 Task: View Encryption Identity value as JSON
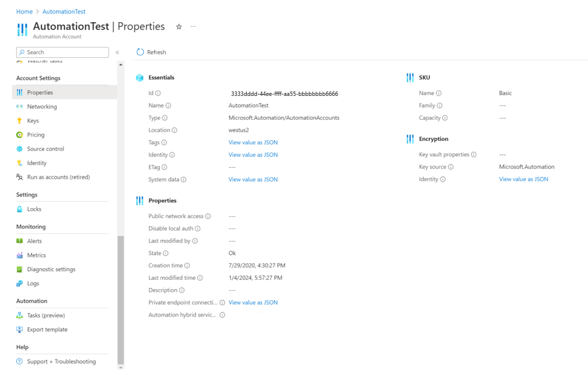(524, 179)
